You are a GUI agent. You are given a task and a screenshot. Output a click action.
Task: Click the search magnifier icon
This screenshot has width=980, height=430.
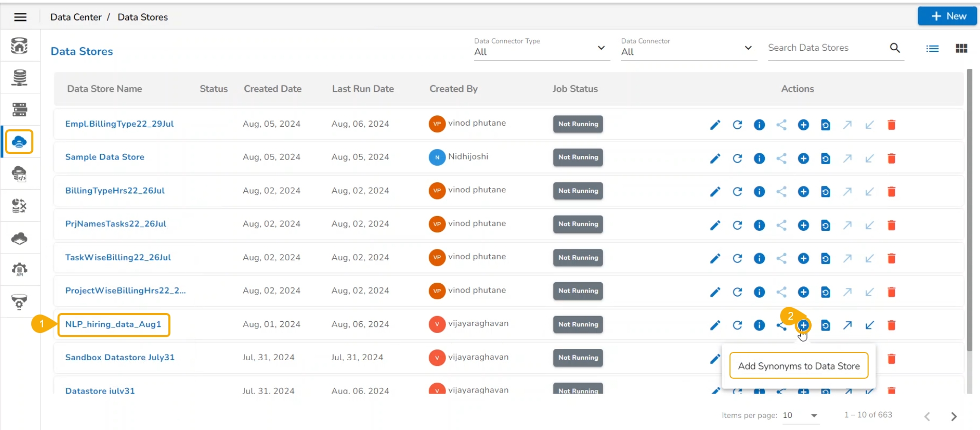(x=895, y=48)
